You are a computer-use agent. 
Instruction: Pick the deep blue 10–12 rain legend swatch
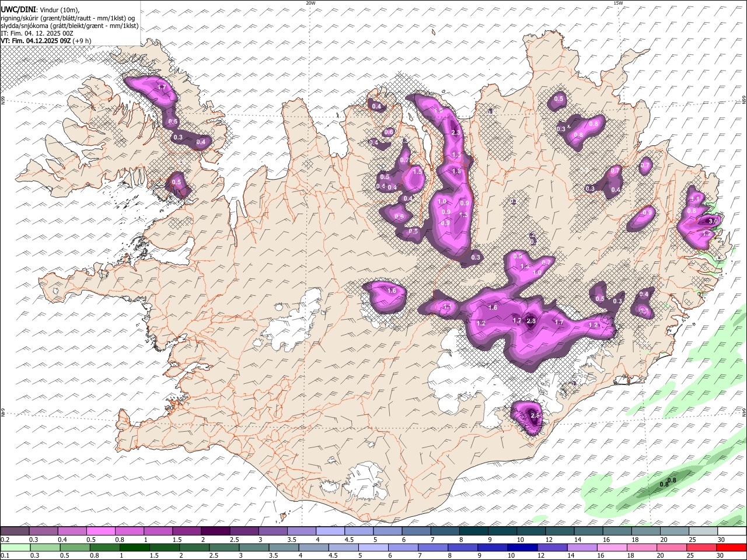pyautogui.click(x=522, y=547)
